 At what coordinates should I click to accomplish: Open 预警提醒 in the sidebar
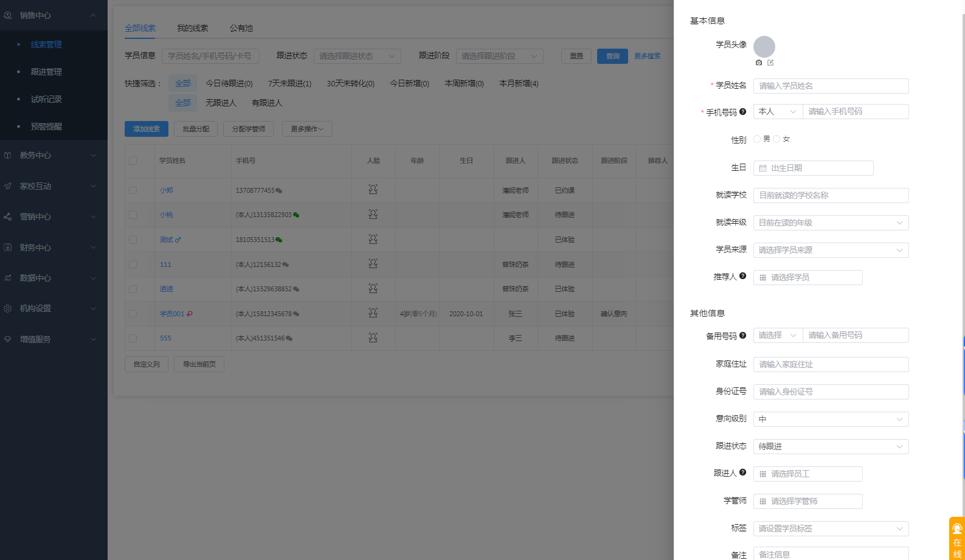pyautogui.click(x=46, y=126)
